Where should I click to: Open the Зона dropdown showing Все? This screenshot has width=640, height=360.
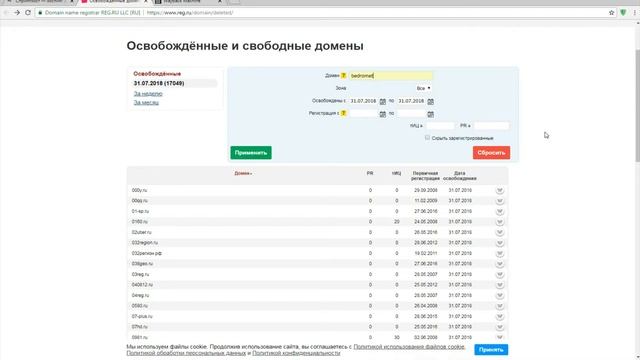tap(423, 88)
